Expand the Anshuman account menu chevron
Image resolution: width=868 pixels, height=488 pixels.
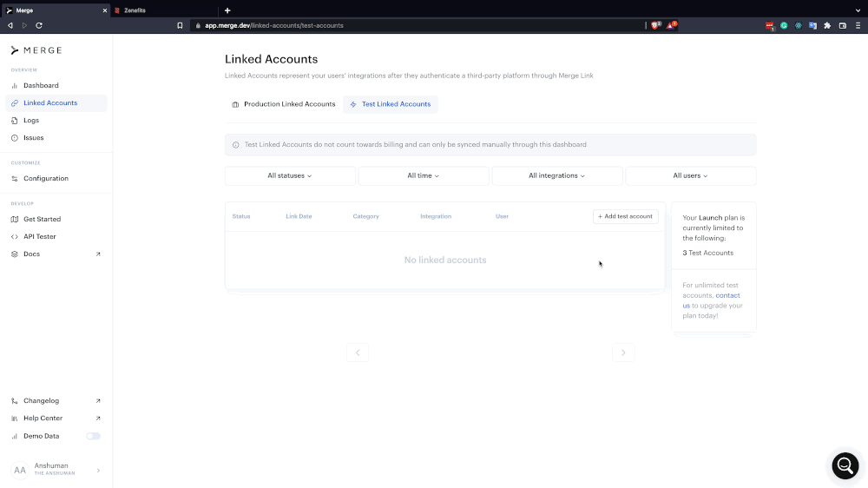(98, 471)
